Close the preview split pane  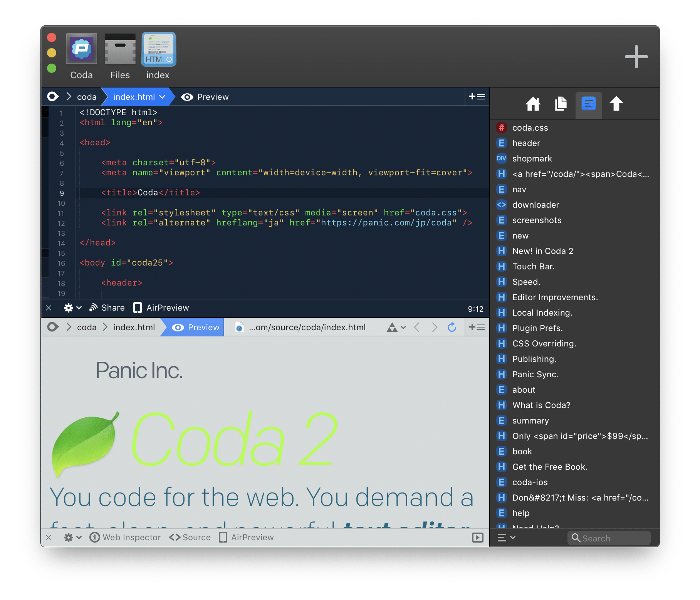pos(49,538)
